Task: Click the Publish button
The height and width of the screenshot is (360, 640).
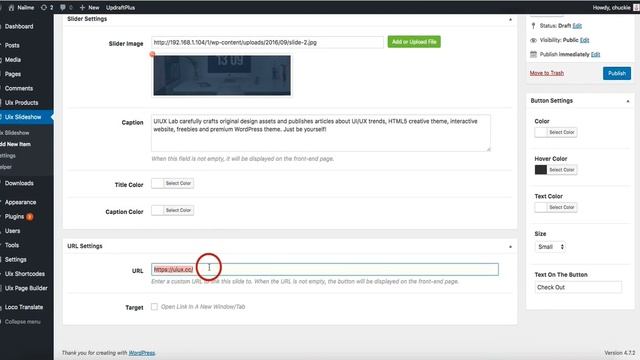Action: [617, 73]
